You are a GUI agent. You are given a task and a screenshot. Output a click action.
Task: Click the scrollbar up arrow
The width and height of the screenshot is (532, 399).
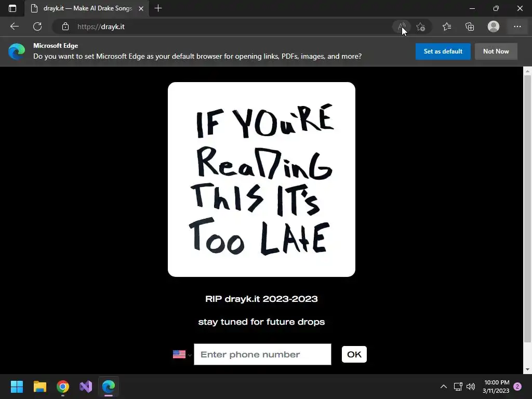[527, 71]
